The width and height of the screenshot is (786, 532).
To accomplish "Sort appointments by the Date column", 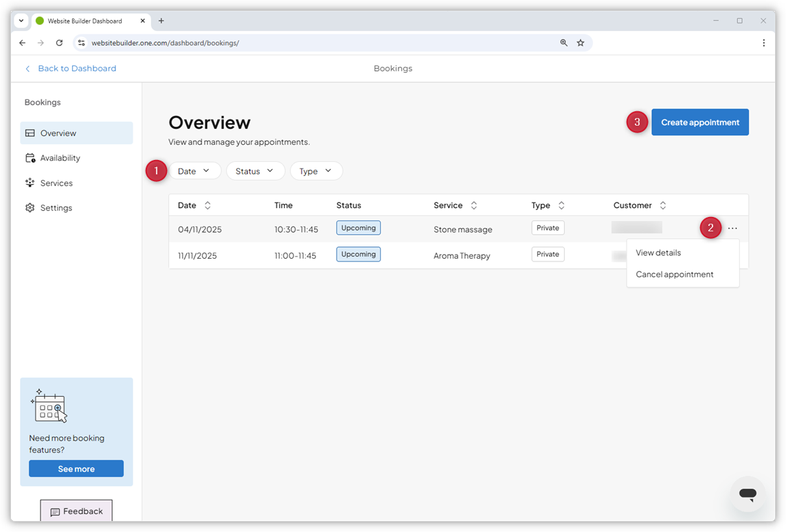I will 207,205.
